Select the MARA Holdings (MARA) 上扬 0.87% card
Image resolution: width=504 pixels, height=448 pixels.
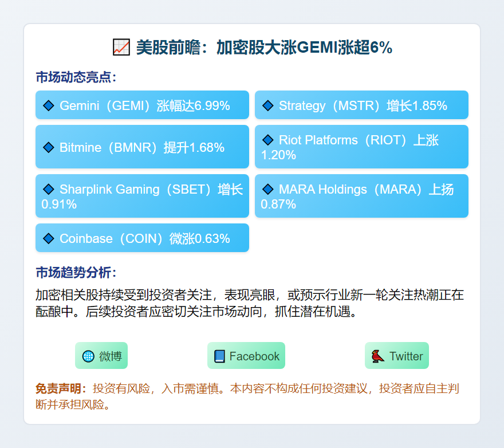click(x=361, y=196)
